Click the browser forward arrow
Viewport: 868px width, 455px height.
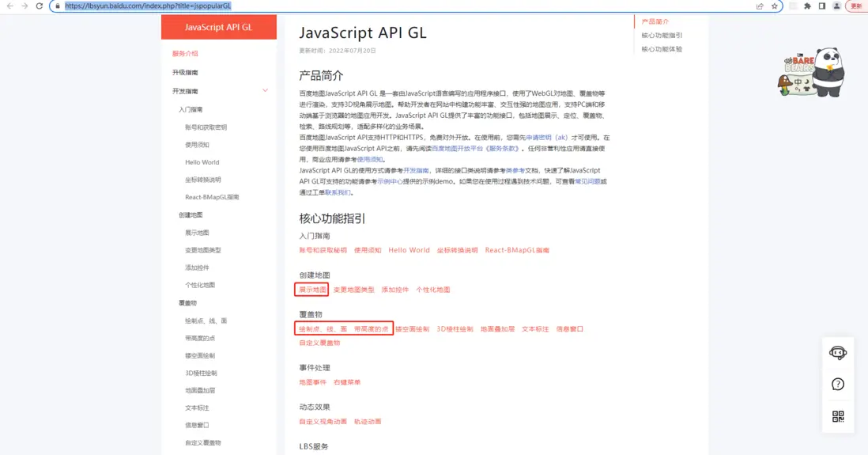25,6
